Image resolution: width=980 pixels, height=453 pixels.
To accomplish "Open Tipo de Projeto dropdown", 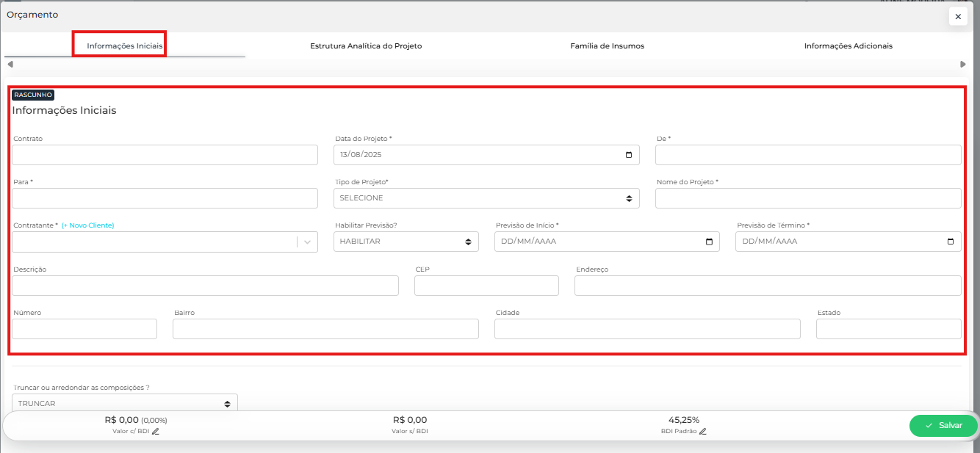I will pyautogui.click(x=486, y=198).
